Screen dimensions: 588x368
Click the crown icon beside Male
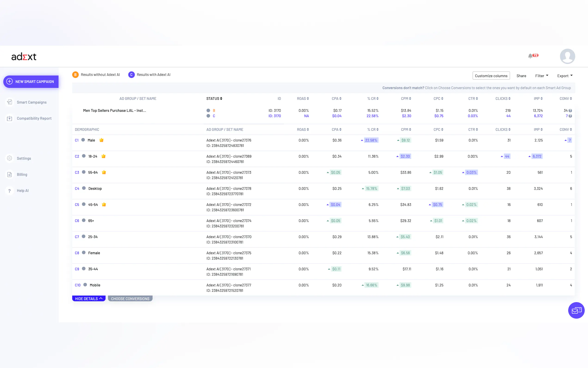point(101,140)
